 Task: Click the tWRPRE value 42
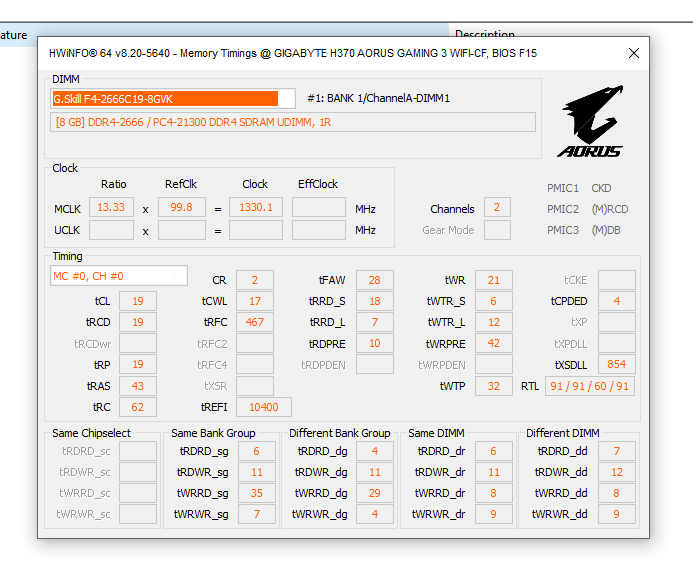point(494,343)
